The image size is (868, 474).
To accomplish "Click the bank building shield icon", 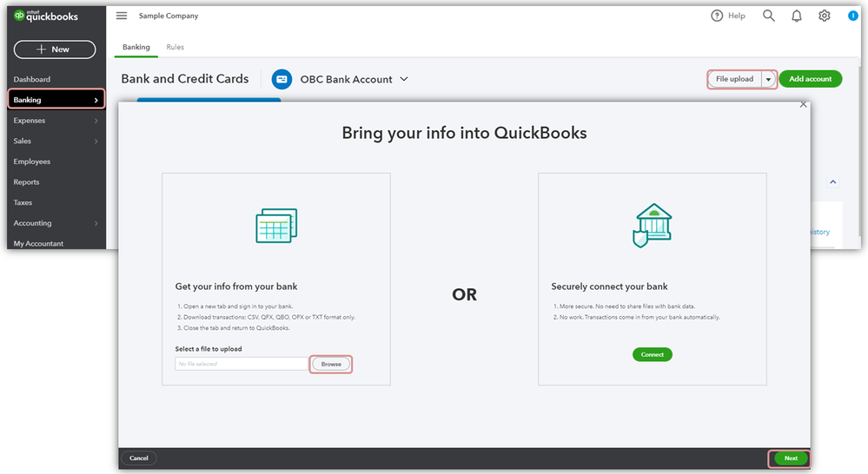I will 653,225.
